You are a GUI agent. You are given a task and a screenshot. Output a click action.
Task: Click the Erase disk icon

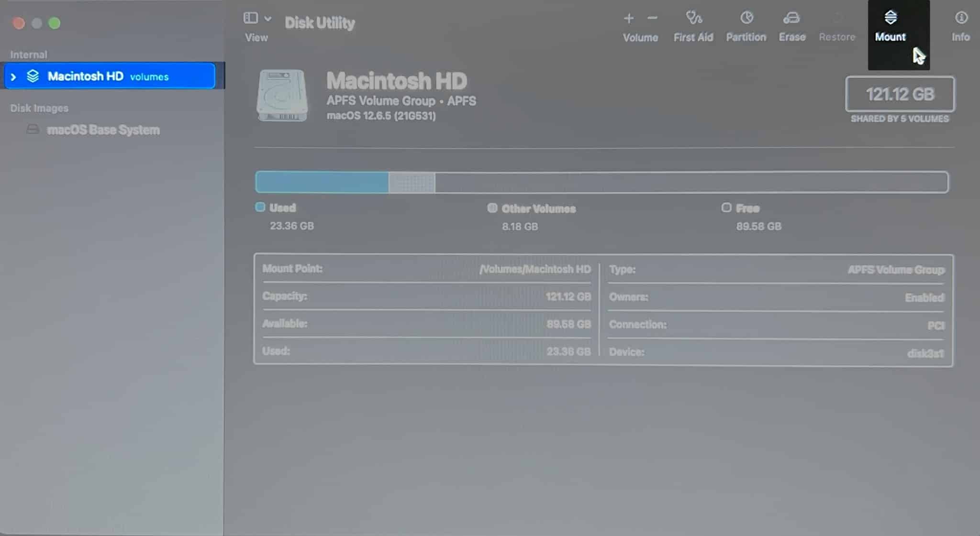pos(791,18)
